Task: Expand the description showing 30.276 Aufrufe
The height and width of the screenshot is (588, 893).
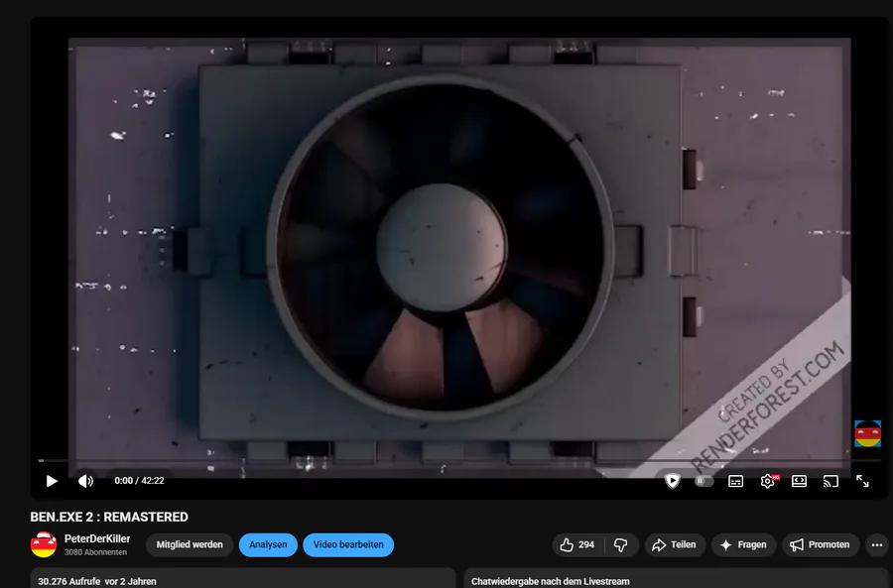Action: (x=243, y=578)
